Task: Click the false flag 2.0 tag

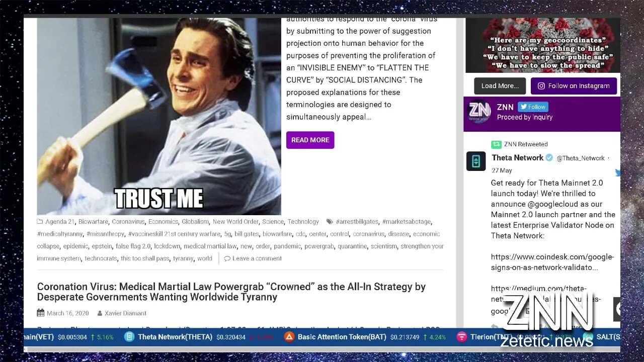Action: (x=133, y=246)
